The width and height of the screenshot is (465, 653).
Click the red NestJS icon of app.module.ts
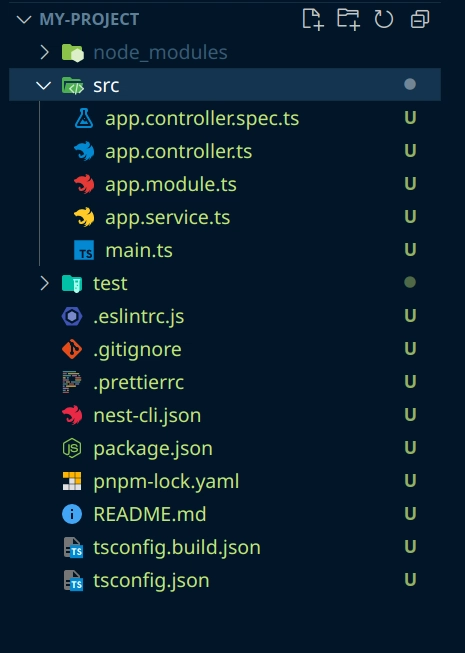(x=84, y=184)
